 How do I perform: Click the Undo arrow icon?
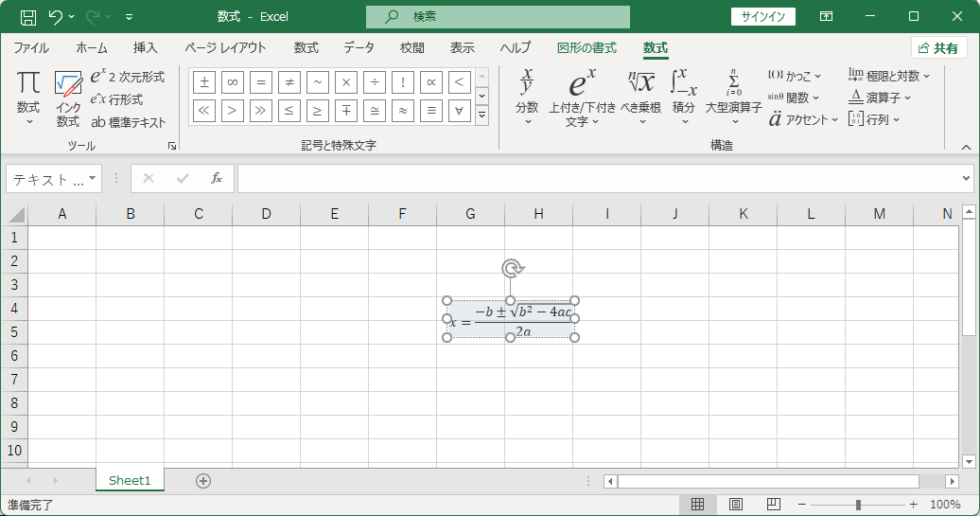(x=56, y=17)
